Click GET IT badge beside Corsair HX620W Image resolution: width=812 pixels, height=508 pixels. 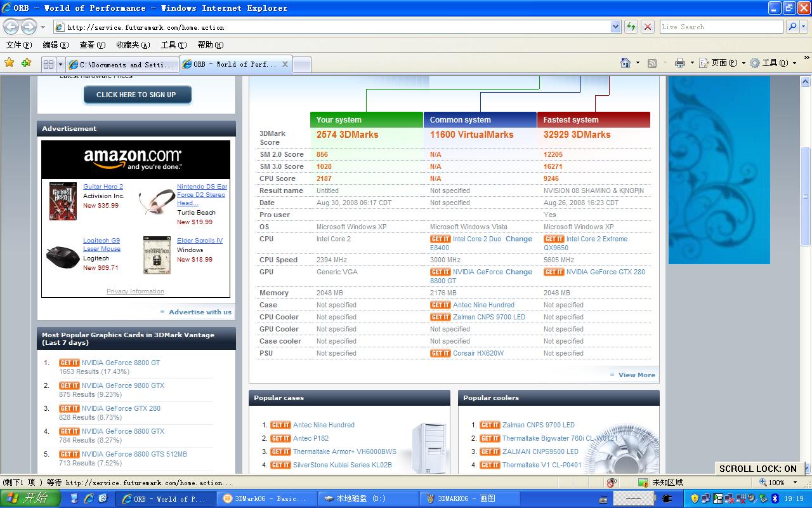pyautogui.click(x=440, y=353)
